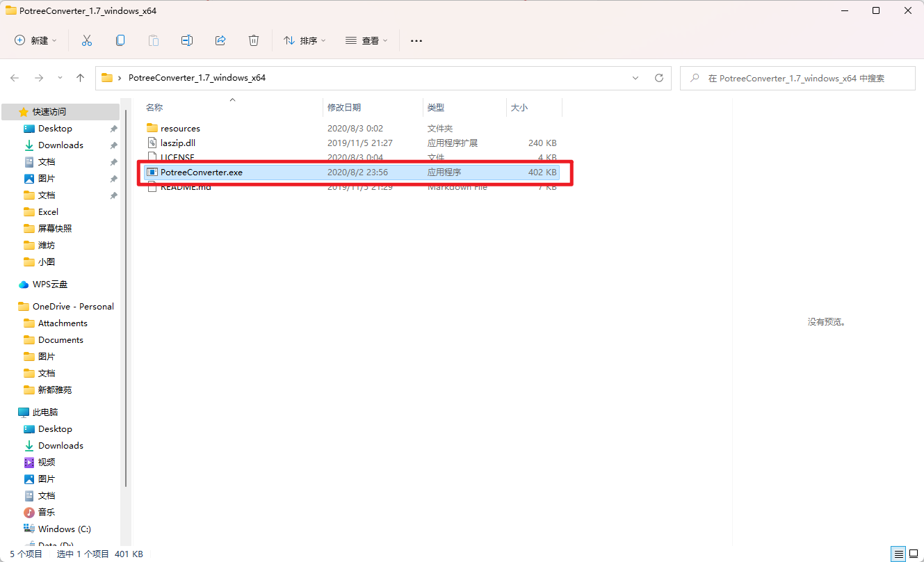Open OneDrive - Personal in the sidebar
Viewport: 924px width, 562px height.
point(67,306)
